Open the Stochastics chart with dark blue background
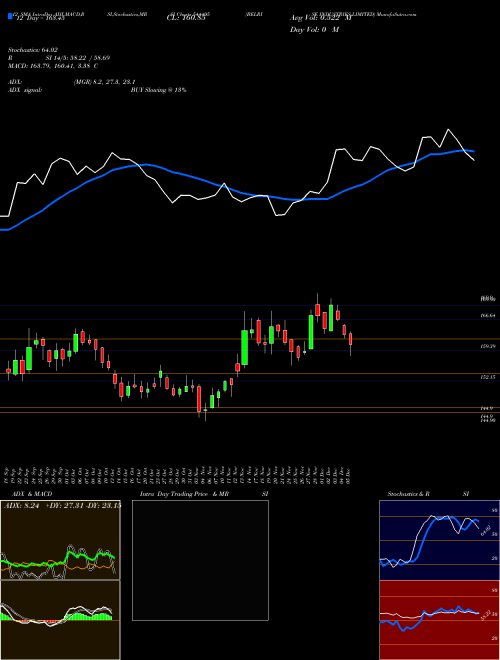Viewport: 500px width, 660px height. pos(439,540)
